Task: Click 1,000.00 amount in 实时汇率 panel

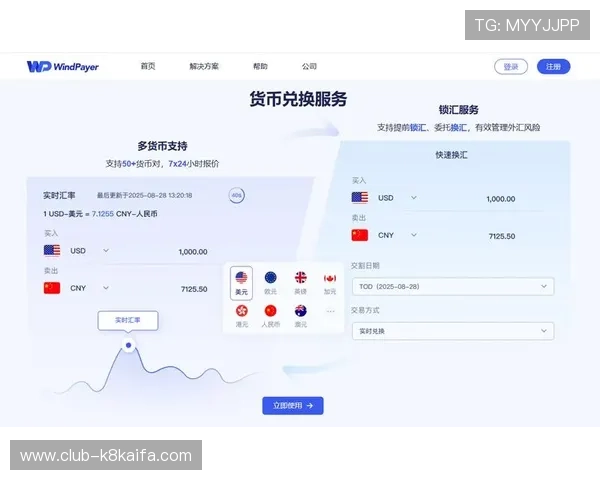Action: tap(193, 252)
